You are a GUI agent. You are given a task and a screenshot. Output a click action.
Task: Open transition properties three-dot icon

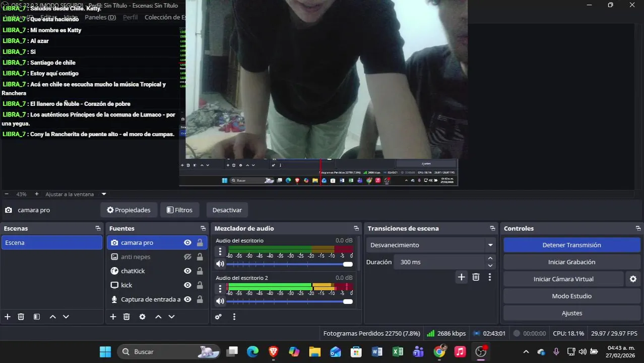(489, 277)
